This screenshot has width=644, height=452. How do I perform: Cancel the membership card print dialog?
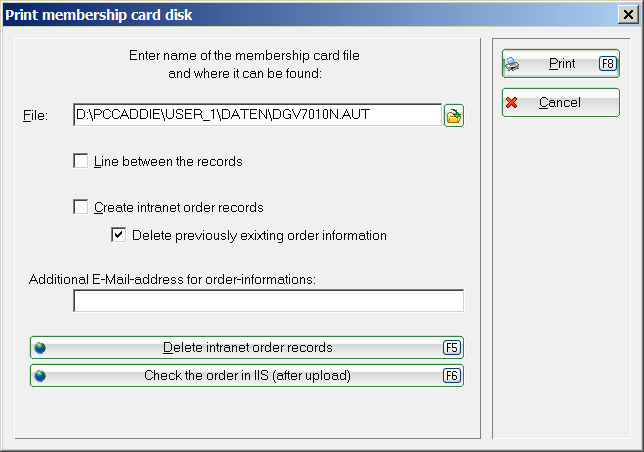(561, 103)
